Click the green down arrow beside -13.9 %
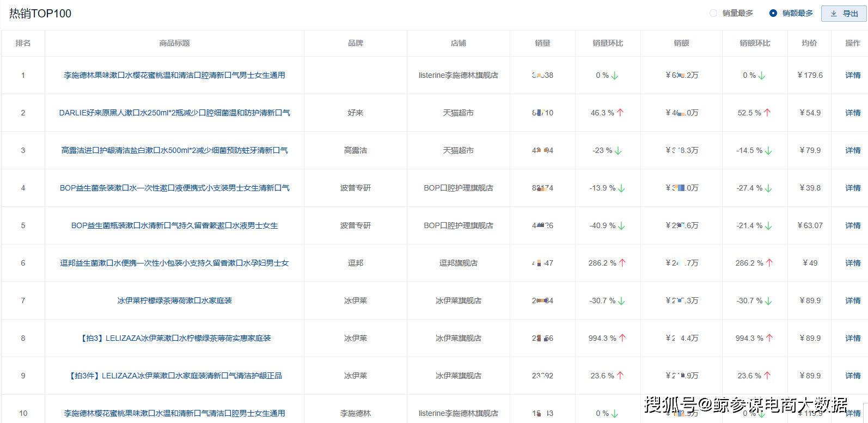This screenshot has height=423, width=868. tap(621, 188)
